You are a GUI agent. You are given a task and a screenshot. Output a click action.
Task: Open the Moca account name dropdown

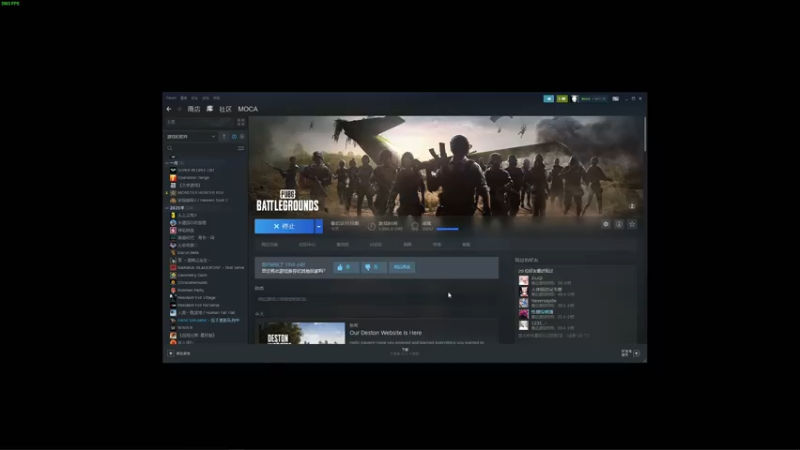tap(593, 98)
